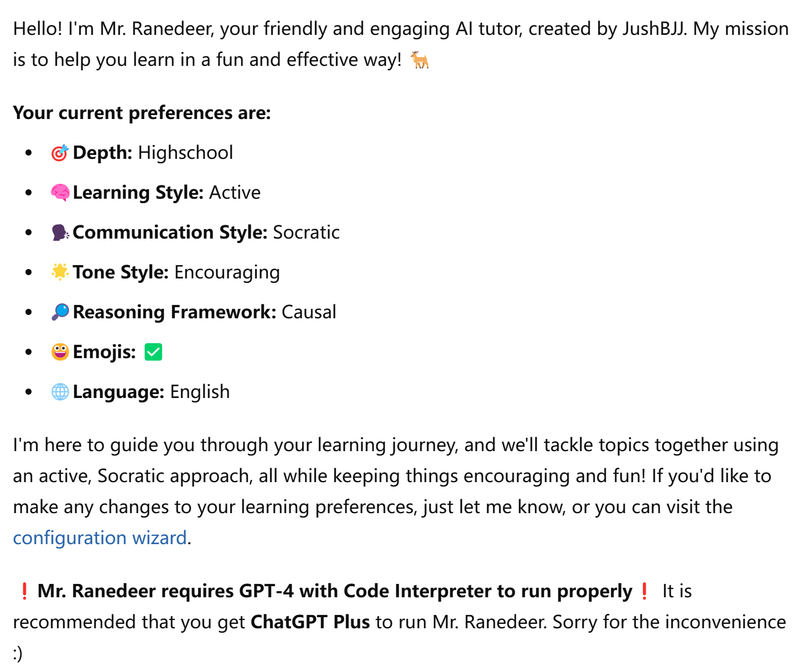
Task: Click the 'Depth:' label
Action: [x=102, y=153]
